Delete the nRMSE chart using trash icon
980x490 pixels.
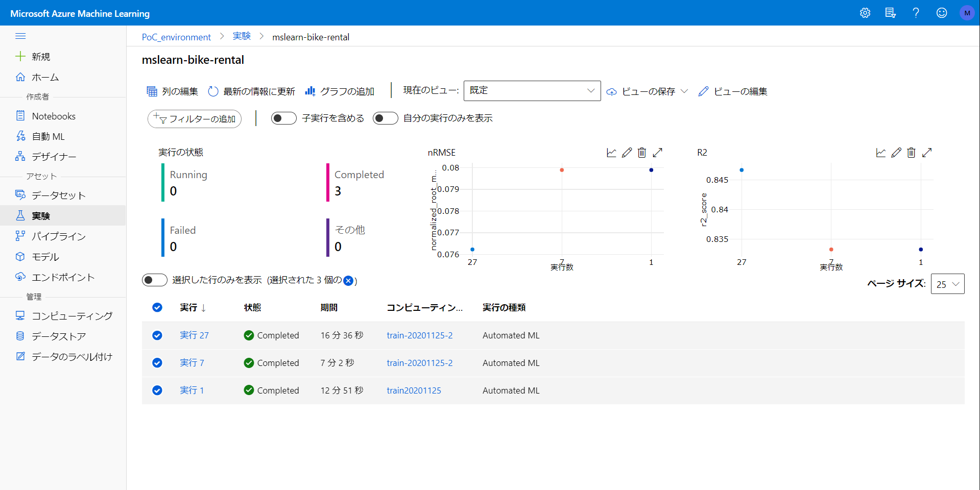point(642,152)
